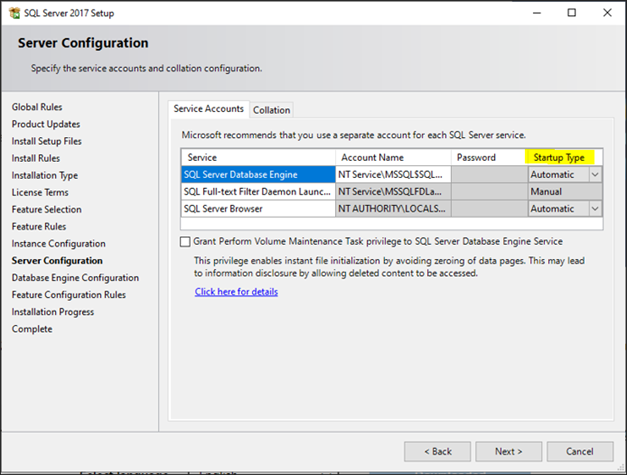Minimize the setup window
The width and height of the screenshot is (627, 475).
[x=537, y=13]
